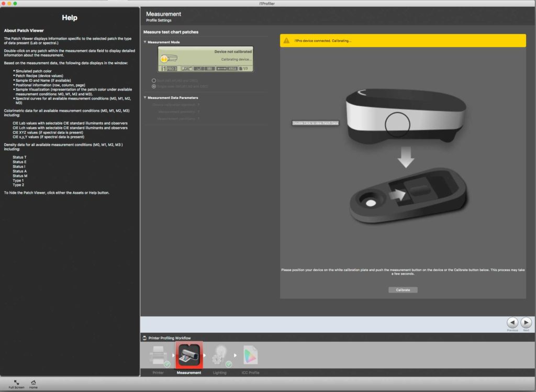Click the page 1/3 indicator
This screenshot has width=536, height=392.
243,69
